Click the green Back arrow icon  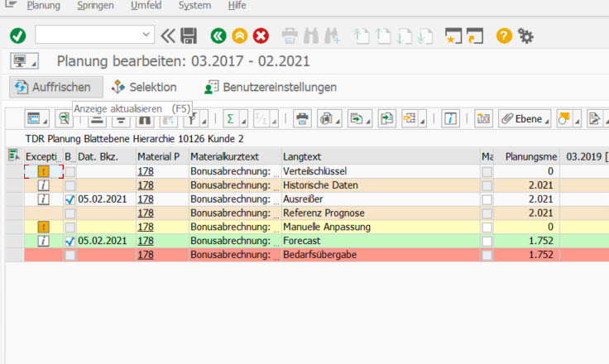[218, 36]
